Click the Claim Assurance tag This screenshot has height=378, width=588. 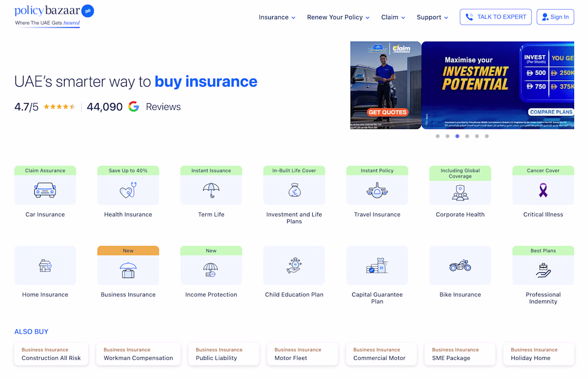pyautogui.click(x=45, y=171)
